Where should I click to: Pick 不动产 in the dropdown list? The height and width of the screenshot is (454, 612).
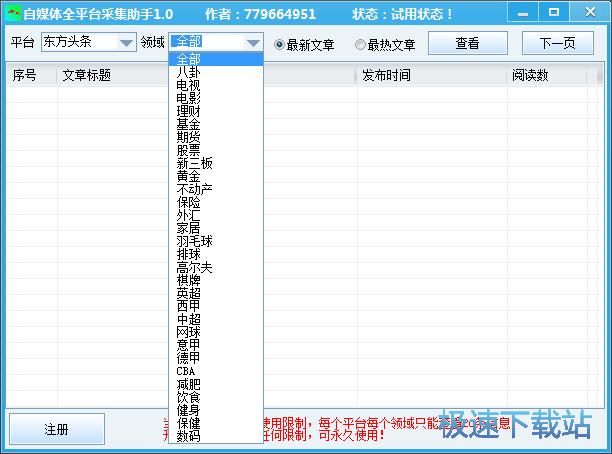[216, 189]
